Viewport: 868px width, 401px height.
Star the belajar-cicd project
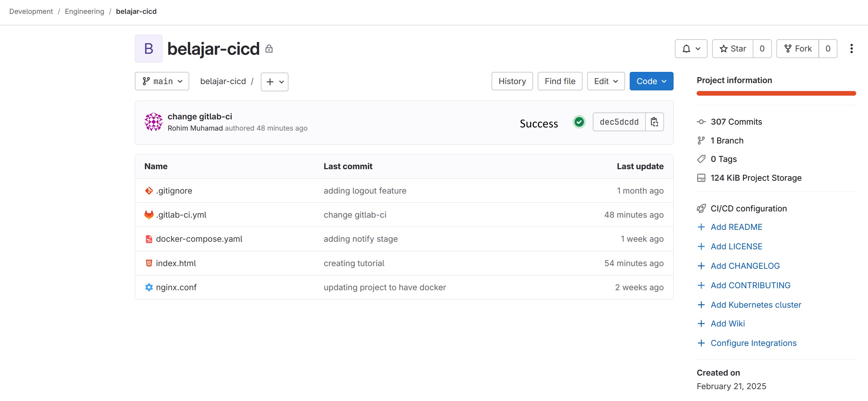coord(733,49)
